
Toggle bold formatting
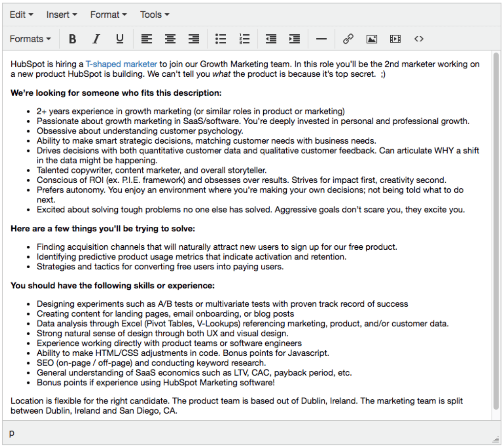coord(72,39)
